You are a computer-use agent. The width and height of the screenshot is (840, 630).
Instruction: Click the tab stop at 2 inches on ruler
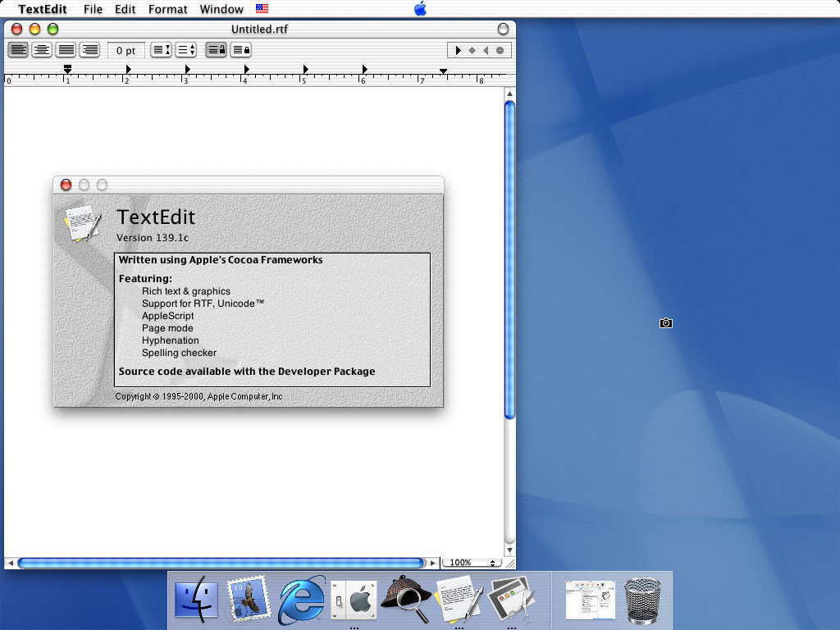tap(129, 69)
